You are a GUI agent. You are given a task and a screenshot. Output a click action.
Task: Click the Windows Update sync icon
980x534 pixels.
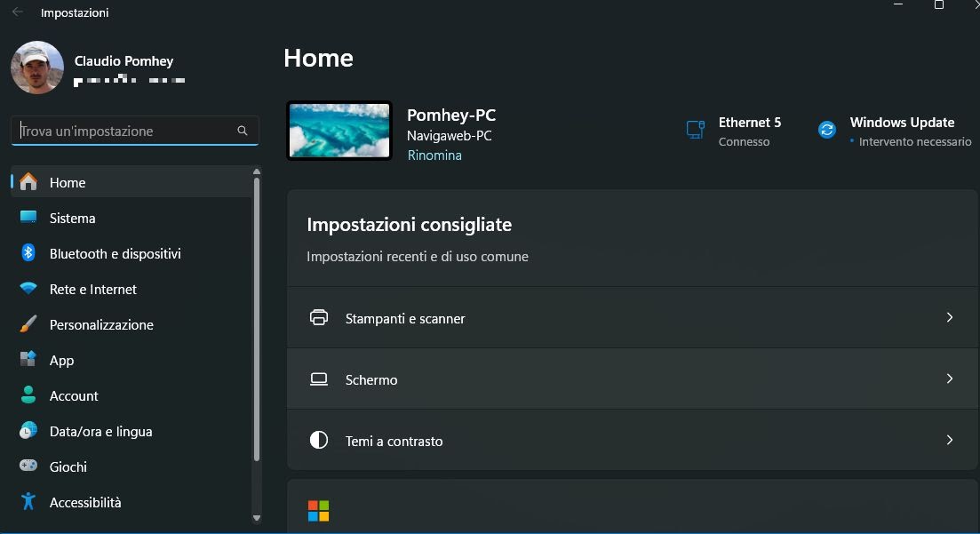tap(827, 130)
